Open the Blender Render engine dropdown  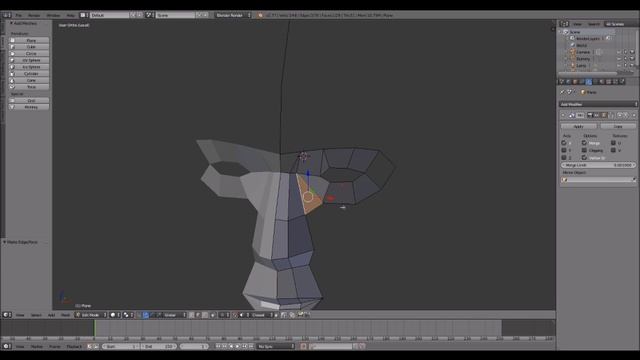click(x=233, y=15)
